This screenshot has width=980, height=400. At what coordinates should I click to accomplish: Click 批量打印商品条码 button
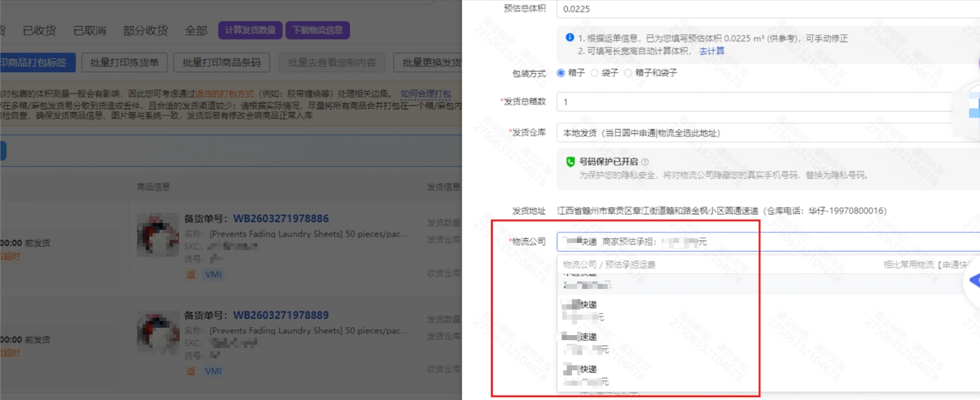(x=222, y=62)
